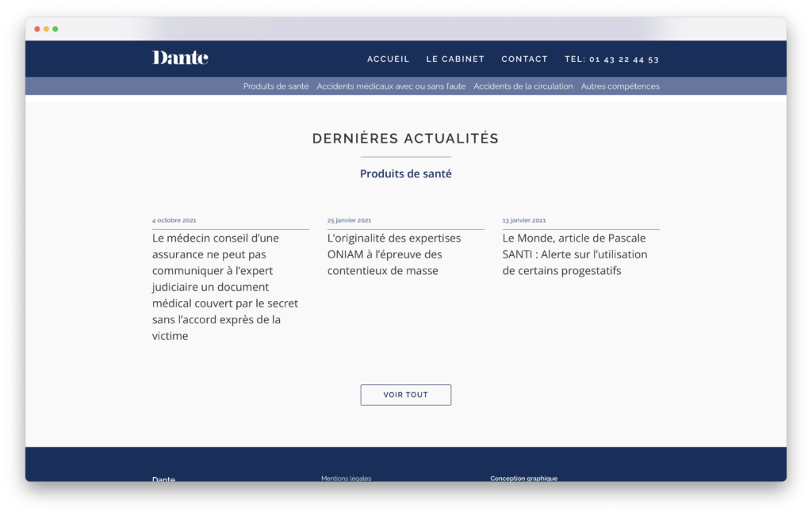Open the Le Monde article by Pascale SANTI

click(575, 254)
